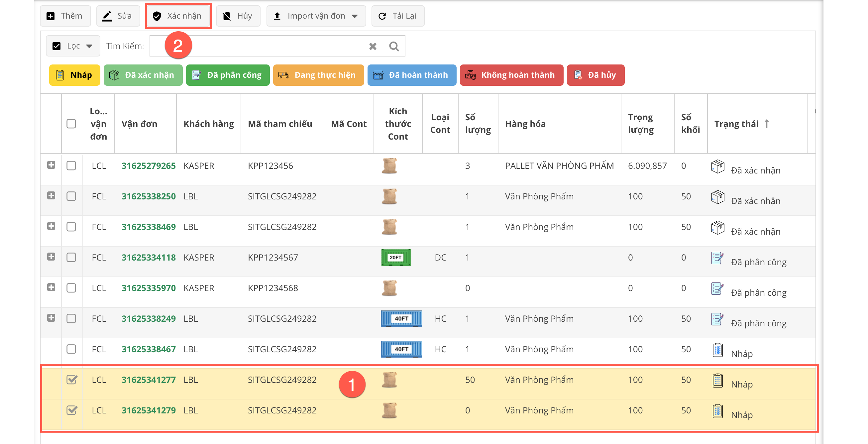Filter by Đang thực hiện status tab
Screen dimensions: 868x444
[x=318, y=75]
